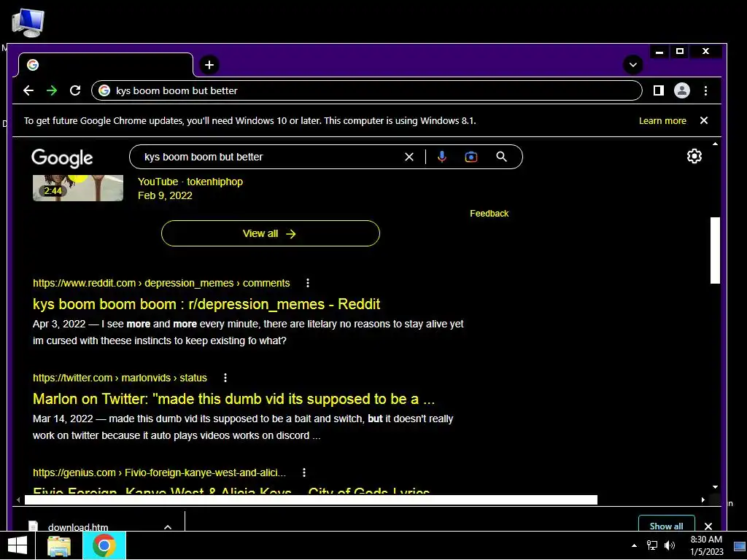
Task: Click the magnifier search button
Action: coord(501,157)
